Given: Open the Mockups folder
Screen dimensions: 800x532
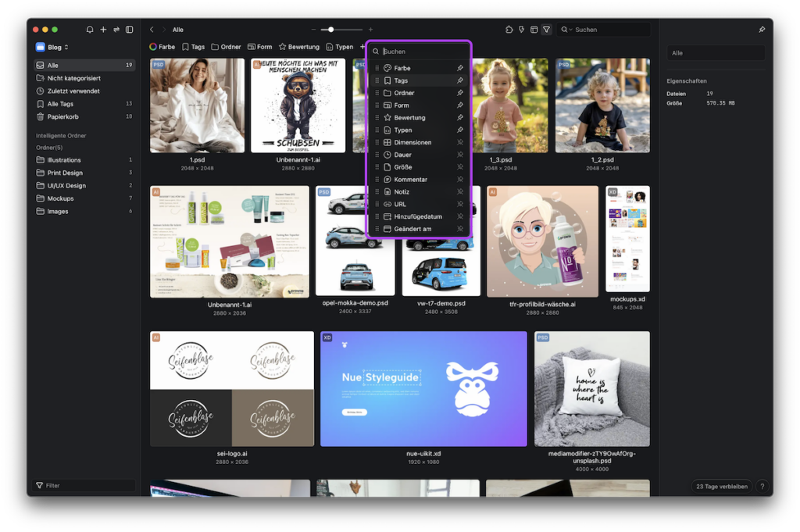Looking at the screenshot, I should [84, 198].
